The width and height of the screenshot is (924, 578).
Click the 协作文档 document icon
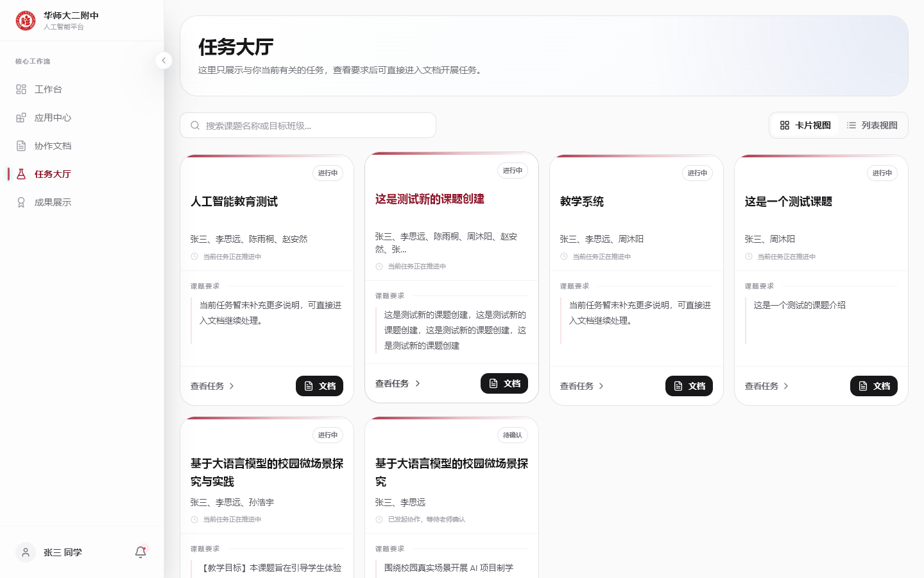coord(21,146)
